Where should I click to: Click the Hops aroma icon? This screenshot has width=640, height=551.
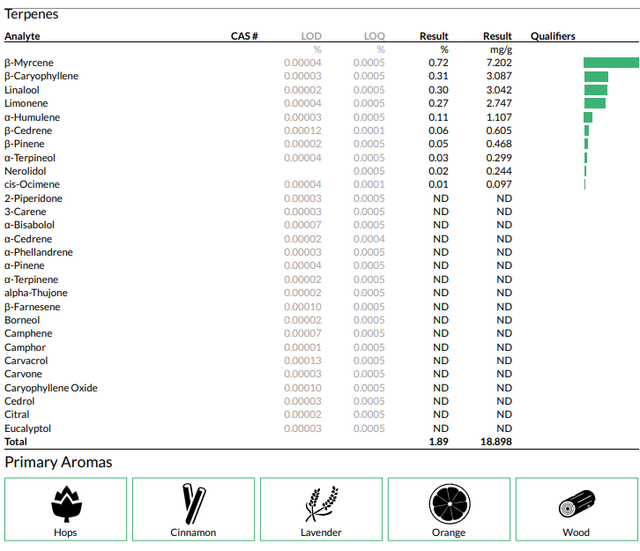66,504
